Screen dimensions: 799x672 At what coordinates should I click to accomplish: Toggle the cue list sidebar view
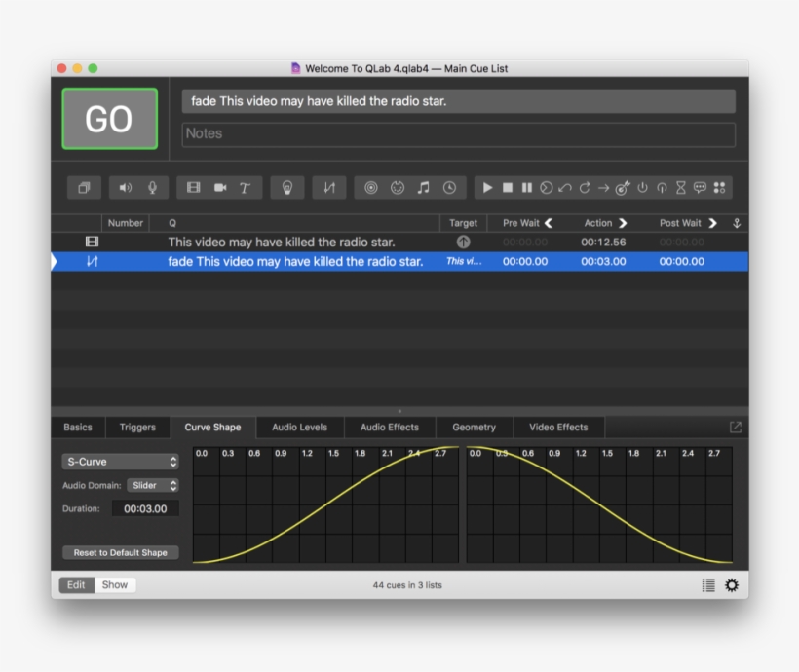(708, 584)
